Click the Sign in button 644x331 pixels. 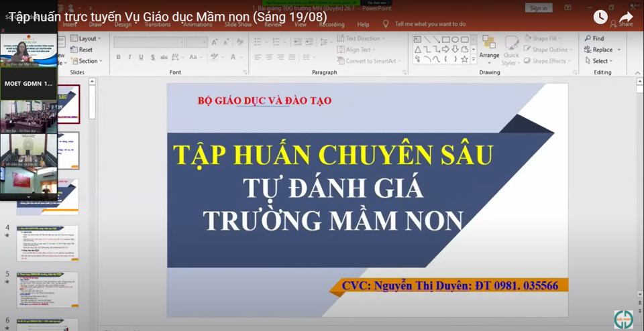point(539,8)
